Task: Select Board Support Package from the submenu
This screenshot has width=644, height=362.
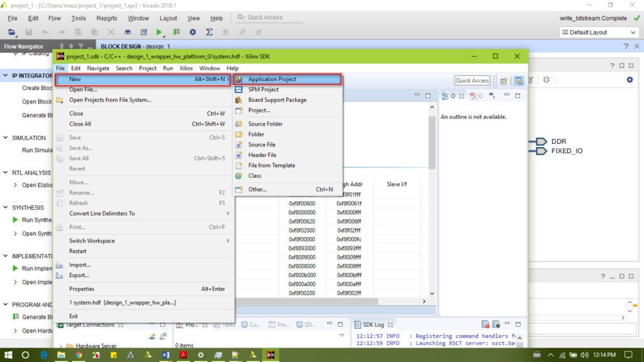Action: click(x=277, y=100)
